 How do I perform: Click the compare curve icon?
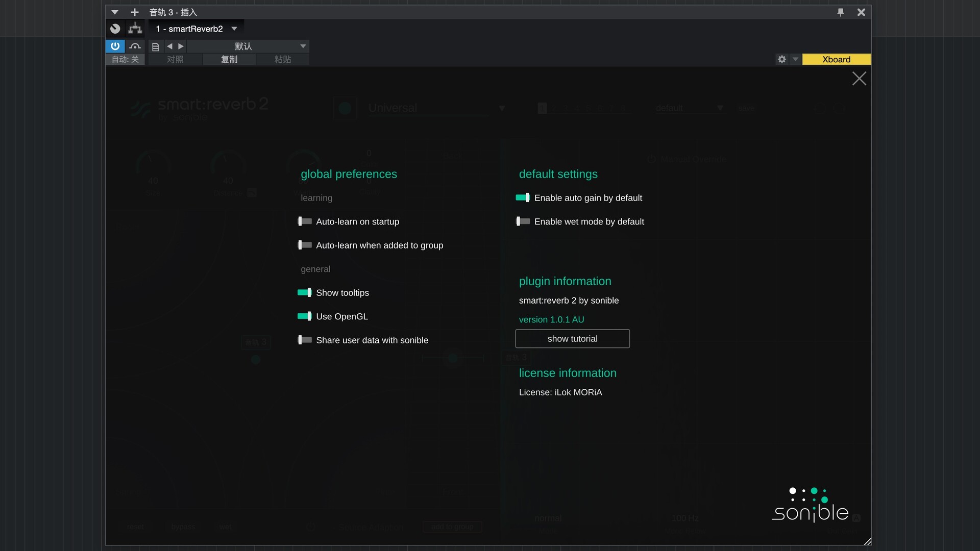(x=135, y=46)
